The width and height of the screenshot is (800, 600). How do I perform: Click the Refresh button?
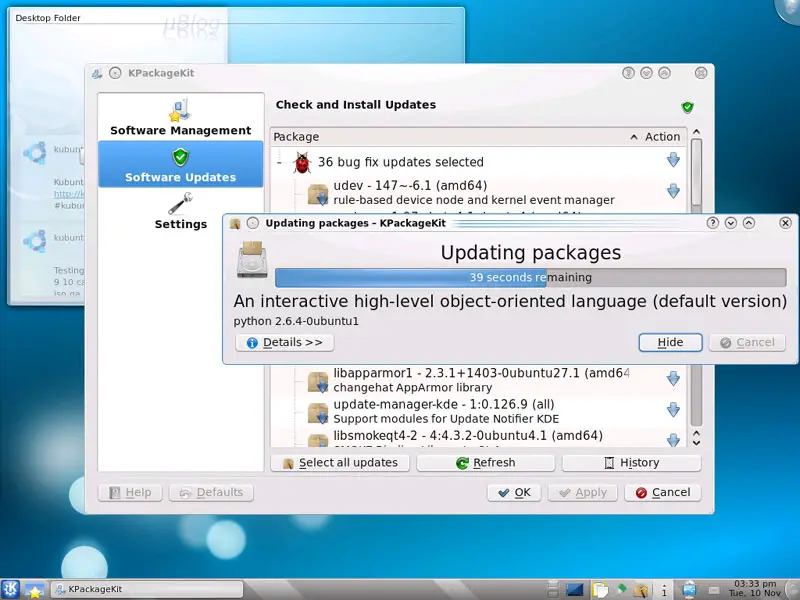coord(486,463)
